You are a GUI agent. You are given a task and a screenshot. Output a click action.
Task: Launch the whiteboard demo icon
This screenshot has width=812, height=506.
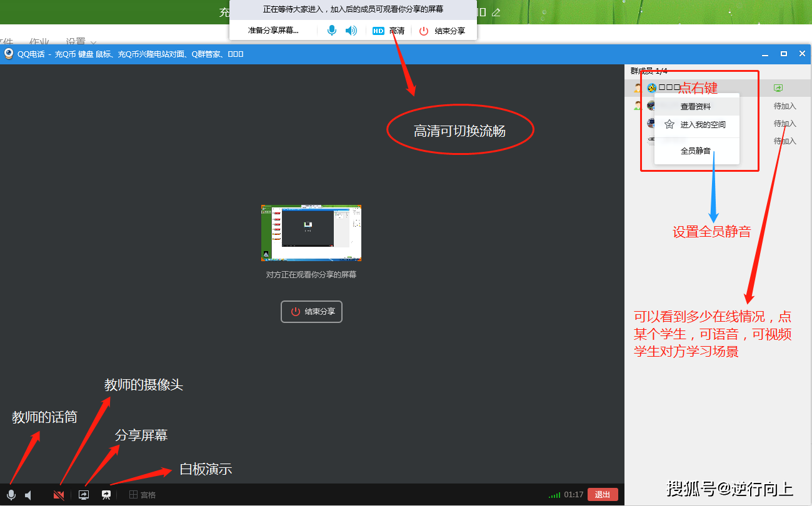click(106, 494)
